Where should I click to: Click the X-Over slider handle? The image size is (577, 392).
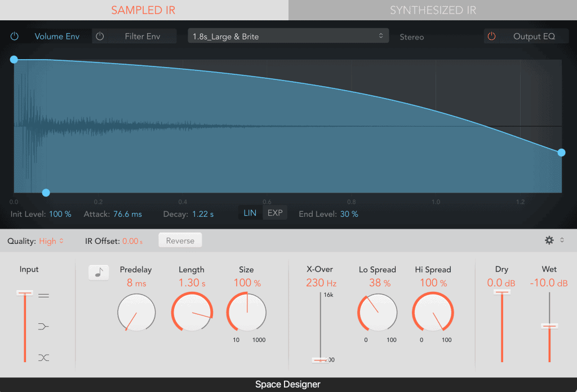point(320,360)
